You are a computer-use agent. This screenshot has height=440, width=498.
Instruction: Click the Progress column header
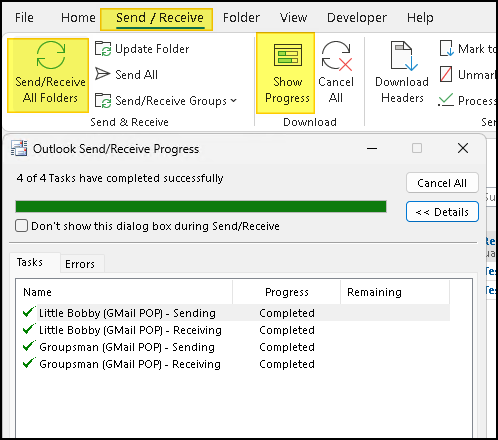[287, 292]
